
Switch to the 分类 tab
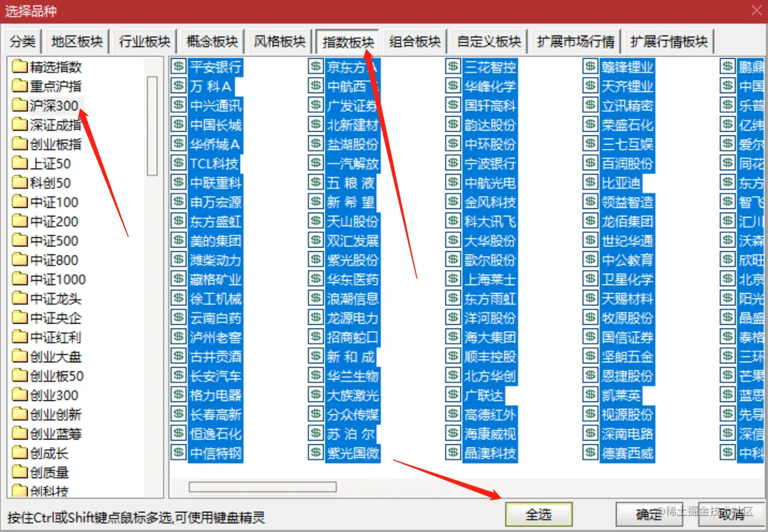click(23, 42)
